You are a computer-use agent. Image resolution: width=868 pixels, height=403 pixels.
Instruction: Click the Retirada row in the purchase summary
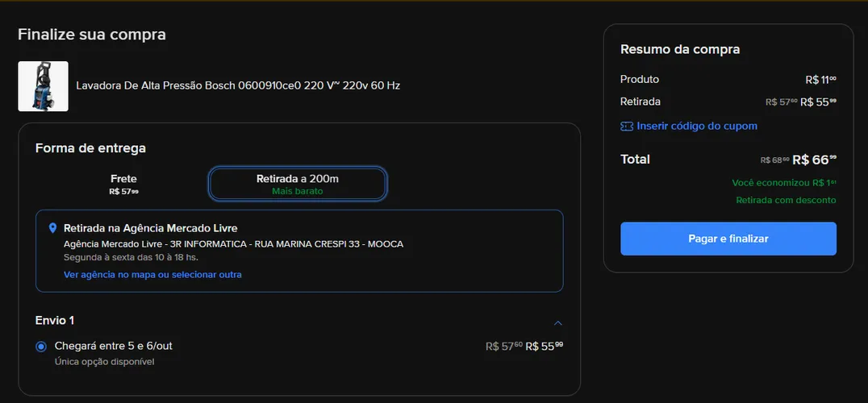point(728,102)
